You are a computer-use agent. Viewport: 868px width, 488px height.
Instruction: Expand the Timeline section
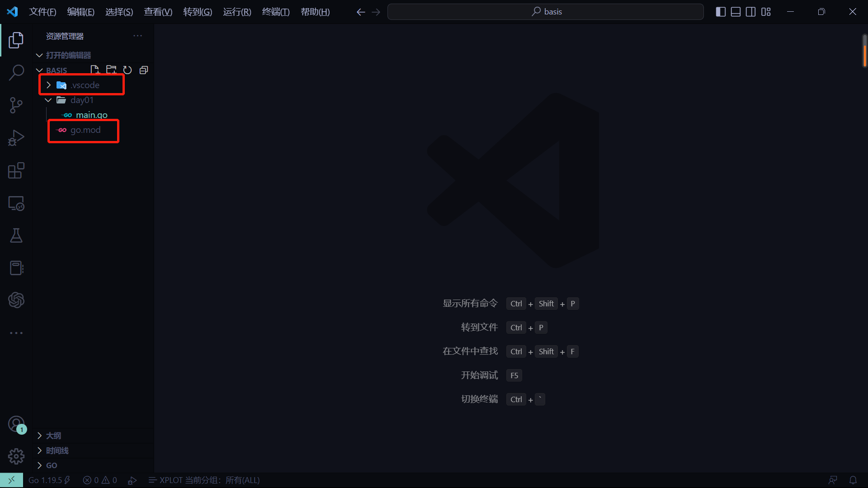94,450
